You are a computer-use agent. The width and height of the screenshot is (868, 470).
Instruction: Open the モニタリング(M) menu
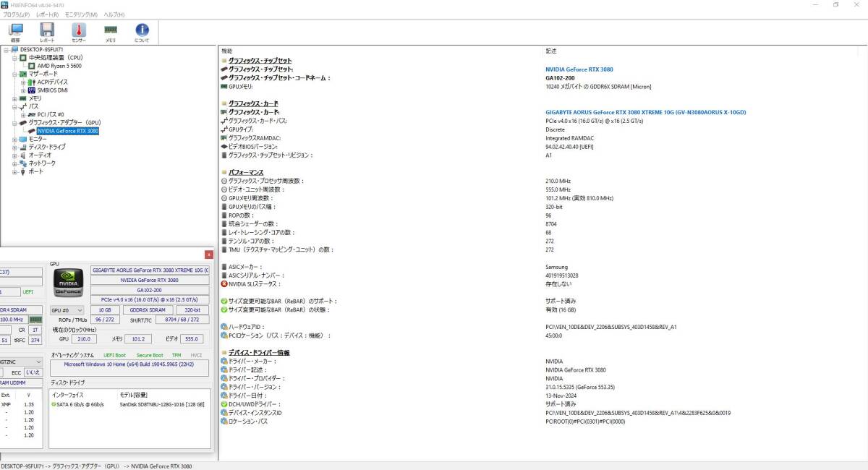82,14
